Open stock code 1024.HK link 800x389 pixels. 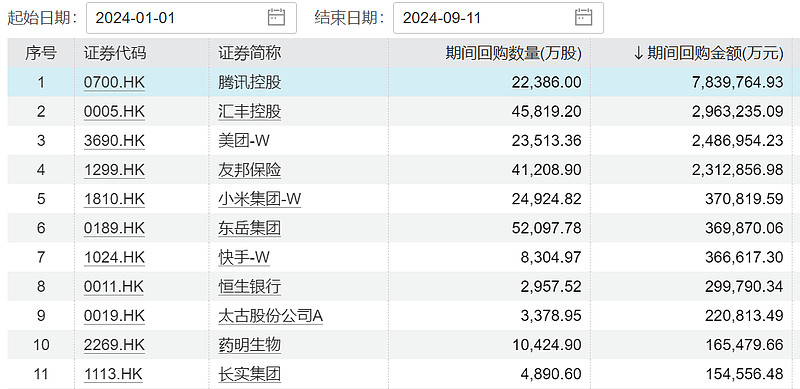click(x=114, y=257)
